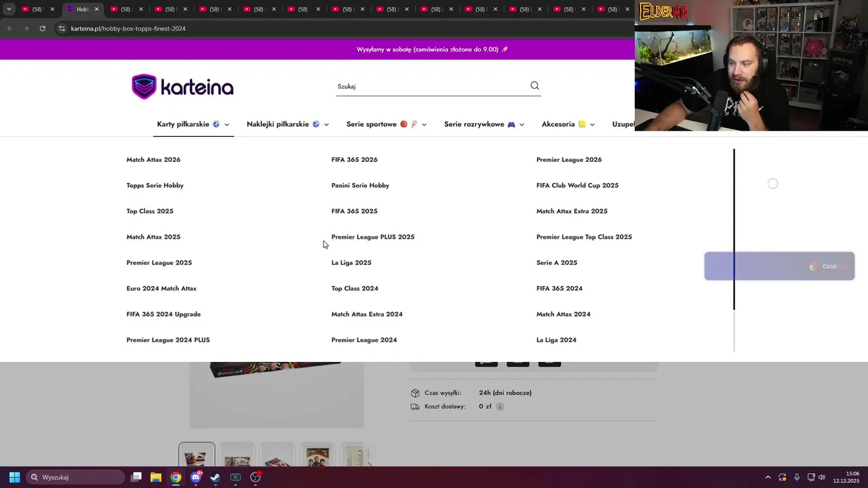Click the package icon by Czas wysyłki
The height and width of the screenshot is (488, 868).
coord(415,393)
